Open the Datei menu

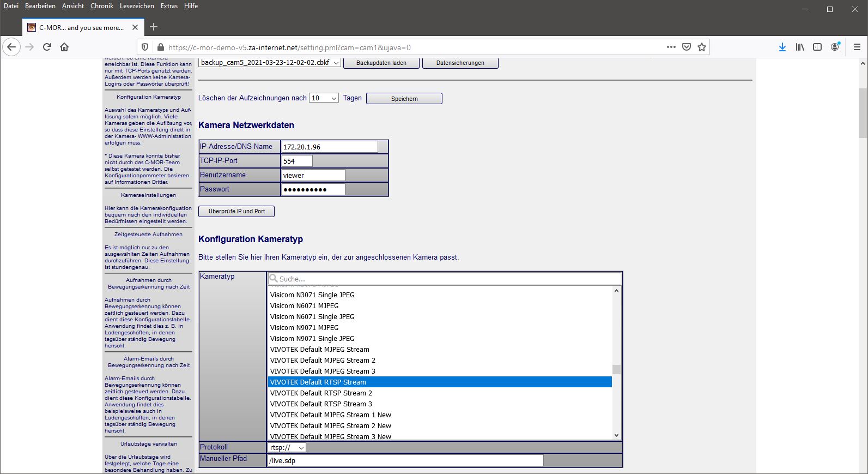[x=11, y=6]
